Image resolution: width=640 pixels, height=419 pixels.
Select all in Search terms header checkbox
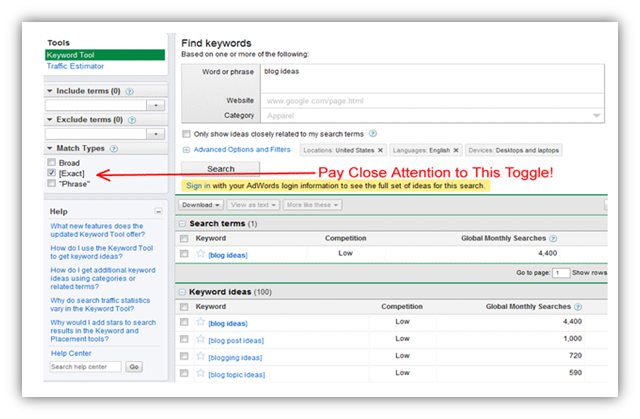tap(184, 239)
